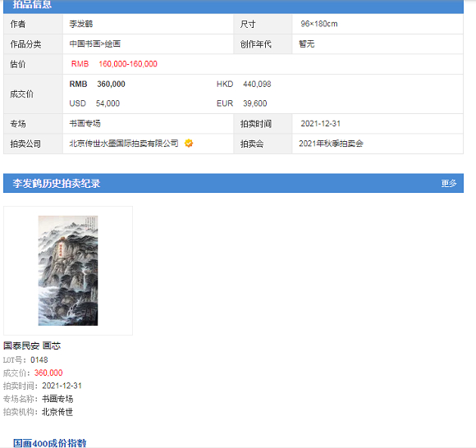Click the 拍品信息 header bar
The height and width of the screenshot is (448, 476).
pos(233,6)
